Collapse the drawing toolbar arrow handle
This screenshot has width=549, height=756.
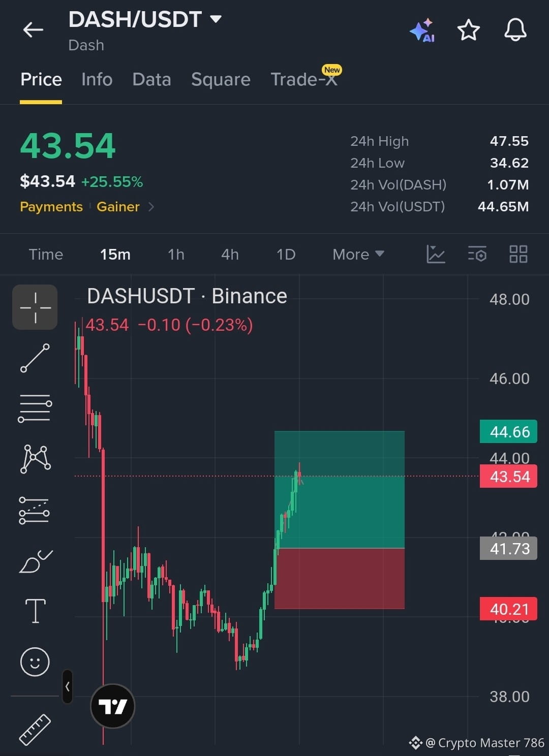coord(67,686)
